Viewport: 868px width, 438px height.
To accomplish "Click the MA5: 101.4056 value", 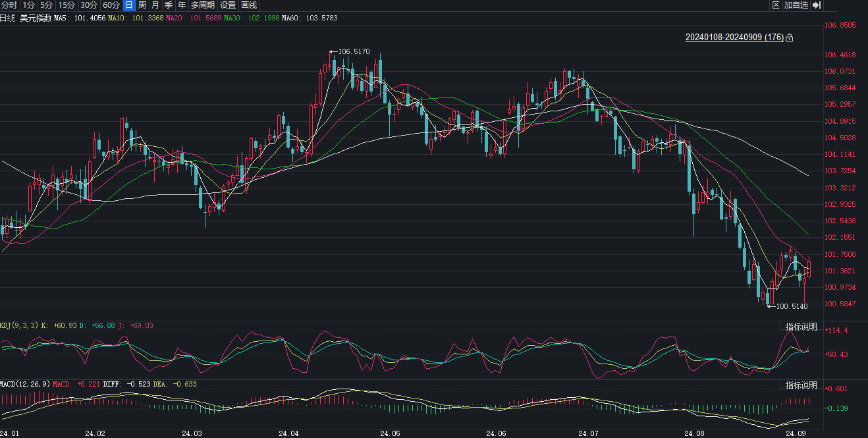I will tap(80, 18).
